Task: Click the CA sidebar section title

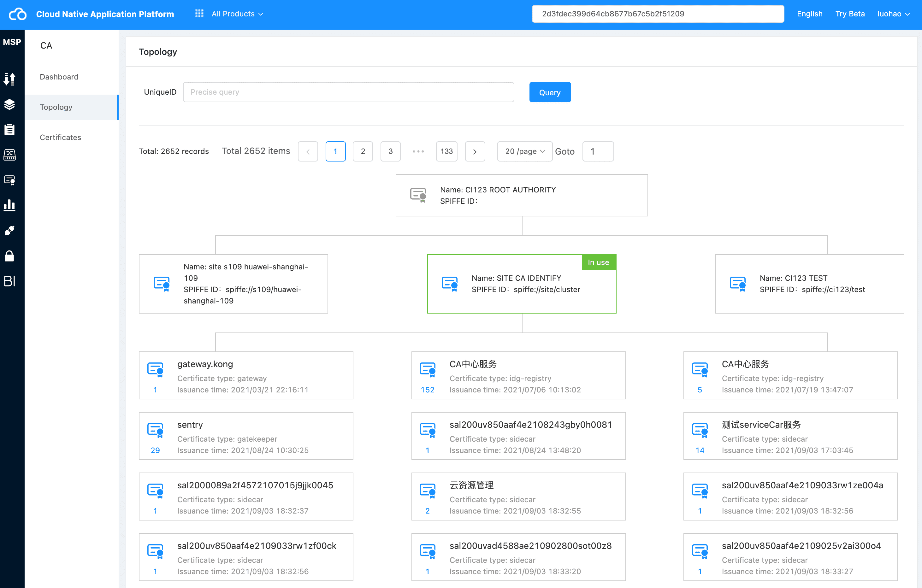Action: [46, 45]
